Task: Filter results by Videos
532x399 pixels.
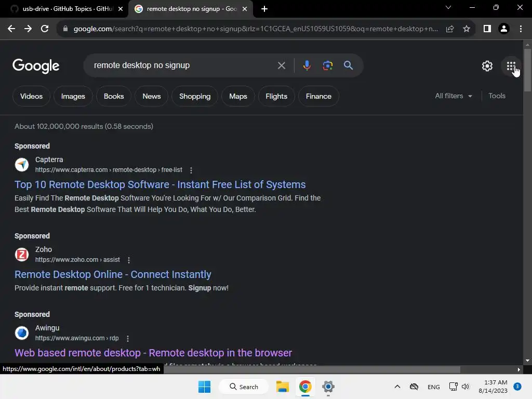Action: pyautogui.click(x=31, y=96)
